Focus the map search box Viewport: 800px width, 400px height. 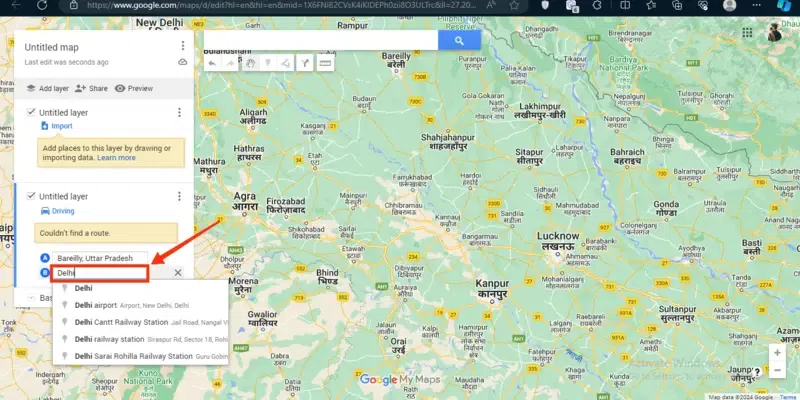321,40
